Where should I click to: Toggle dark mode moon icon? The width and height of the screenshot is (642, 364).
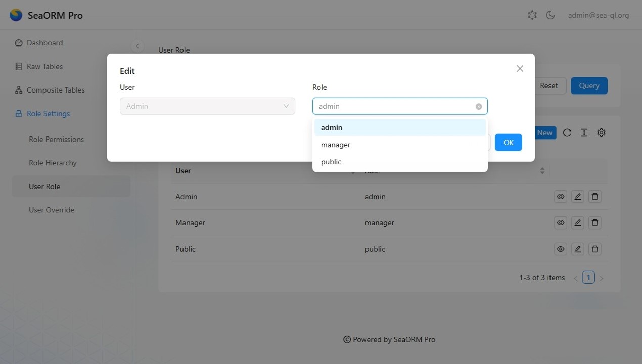tap(551, 15)
